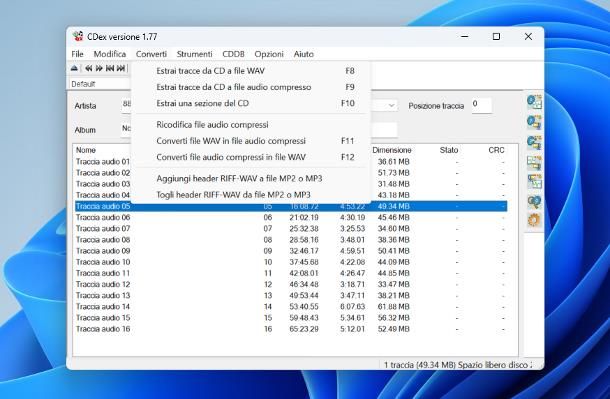Open the Modifica menu
This screenshot has width=610, height=399.
pyautogui.click(x=110, y=54)
